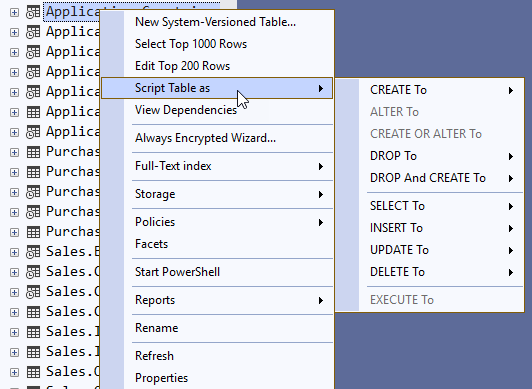
Task: Open the Full-Text index submenu arrow
Action: click(x=321, y=166)
